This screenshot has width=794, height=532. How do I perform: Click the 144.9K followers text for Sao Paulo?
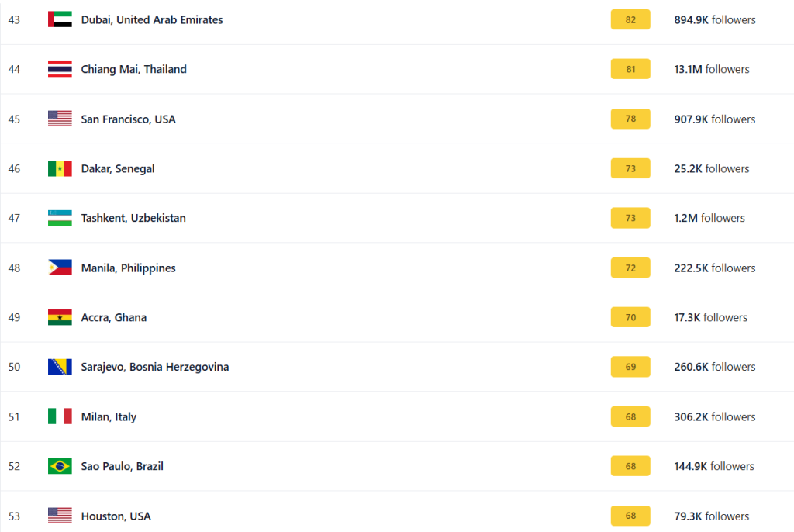click(714, 467)
